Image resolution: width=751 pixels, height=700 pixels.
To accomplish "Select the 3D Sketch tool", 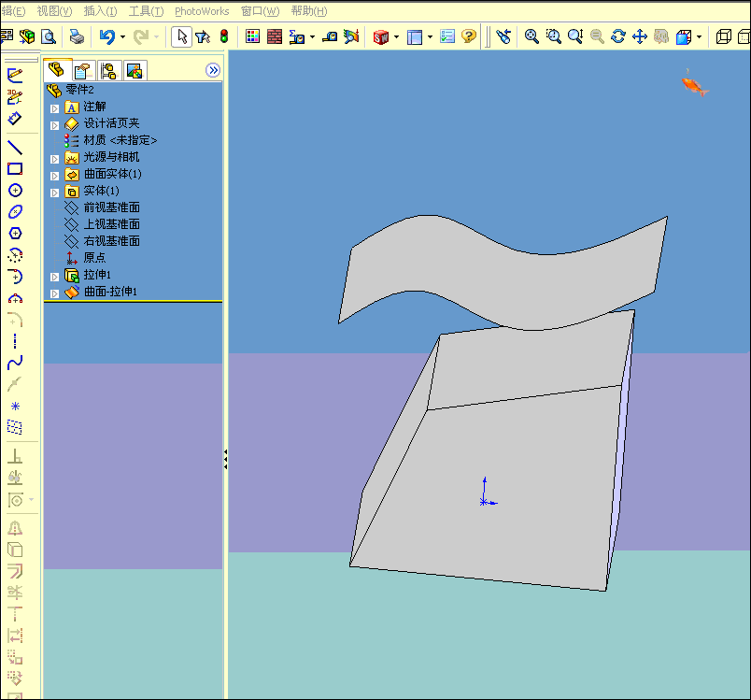I will pyautogui.click(x=15, y=96).
